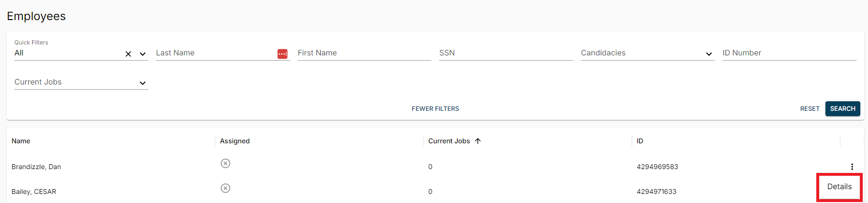
Task: Expand the Quick Filters dropdown arrow
Action: click(x=143, y=54)
